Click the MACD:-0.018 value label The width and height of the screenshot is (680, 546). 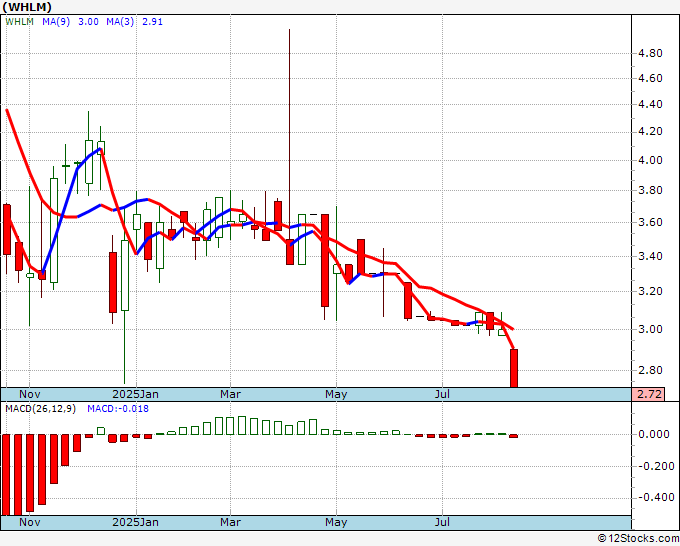click(x=118, y=409)
